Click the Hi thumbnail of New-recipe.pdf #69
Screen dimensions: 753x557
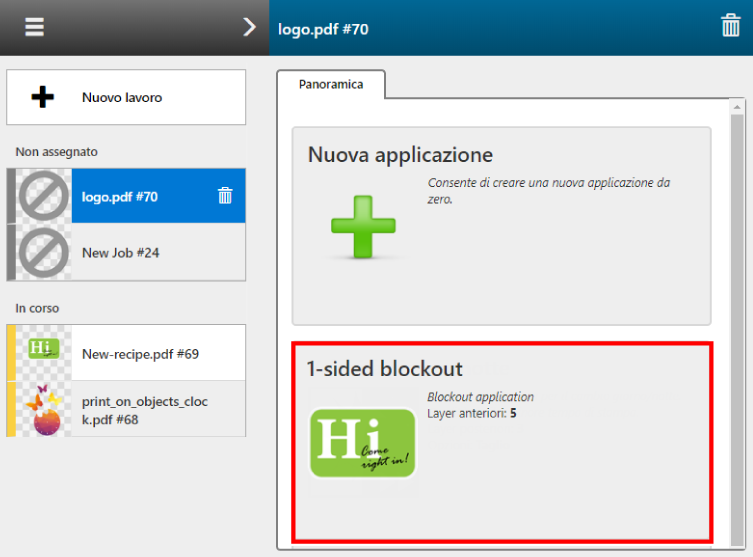coord(44,348)
